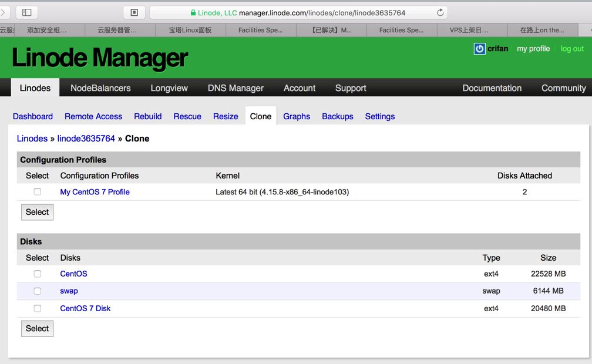Viewport: 592px width, 364px height.
Task: Open the my profile link
Action: (x=533, y=49)
